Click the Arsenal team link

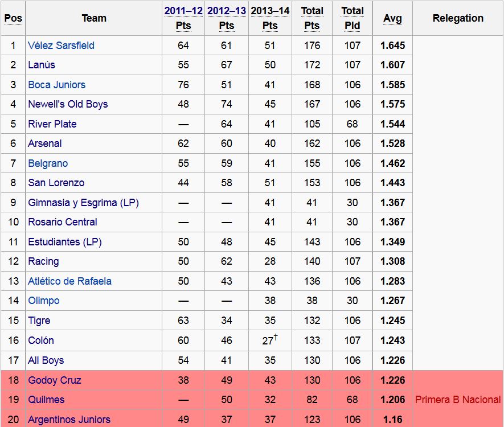45,143
